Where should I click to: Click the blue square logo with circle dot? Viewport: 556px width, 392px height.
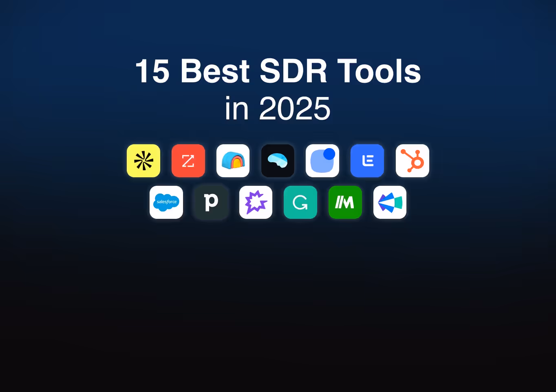(x=322, y=161)
